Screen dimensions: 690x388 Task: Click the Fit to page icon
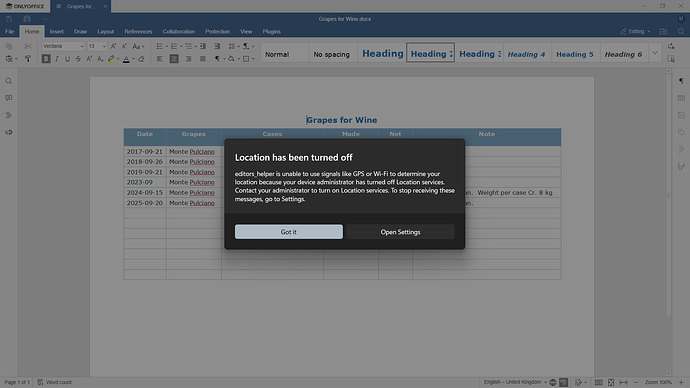611,382
